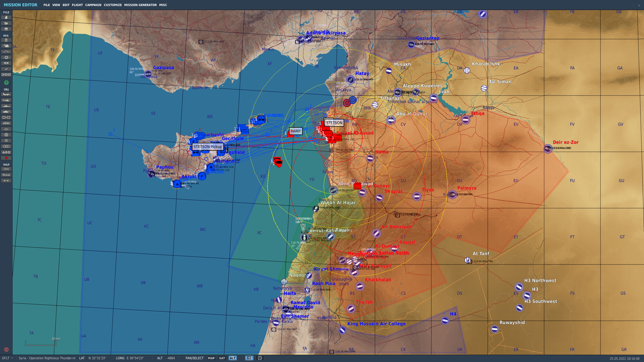Open the trigger zone circle tool

click(6, 135)
